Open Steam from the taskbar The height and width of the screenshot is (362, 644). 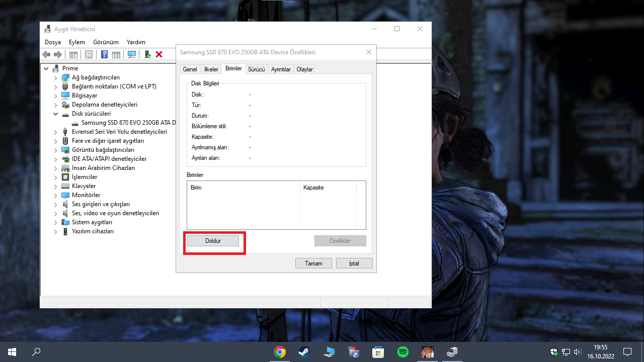tap(304, 352)
